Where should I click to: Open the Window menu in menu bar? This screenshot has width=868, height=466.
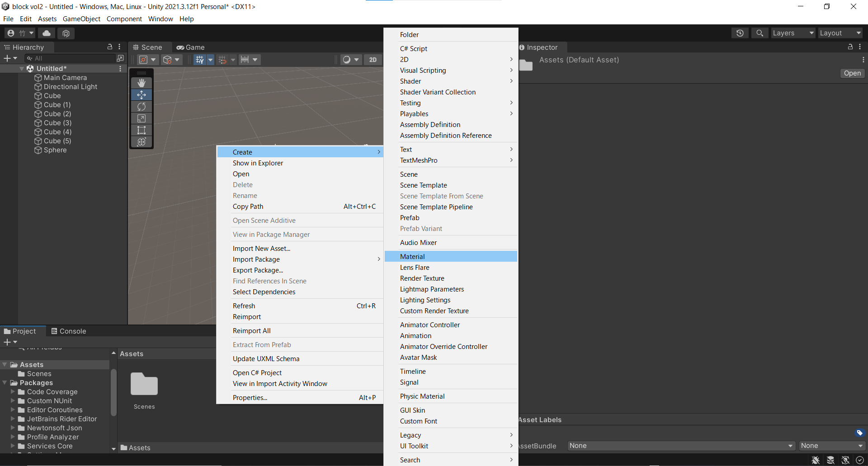[160, 19]
